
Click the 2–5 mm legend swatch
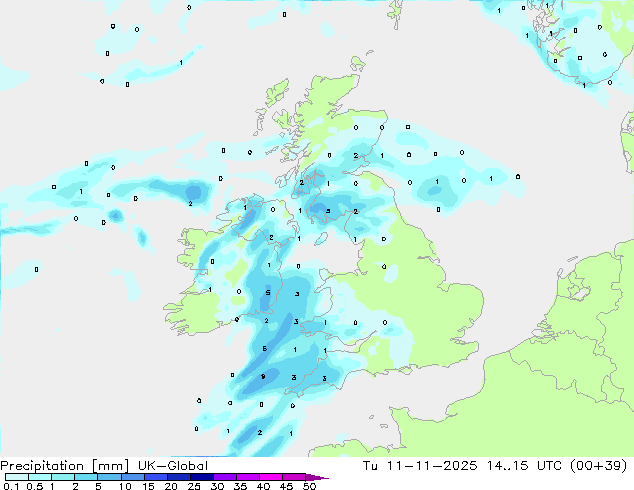pos(86,477)
